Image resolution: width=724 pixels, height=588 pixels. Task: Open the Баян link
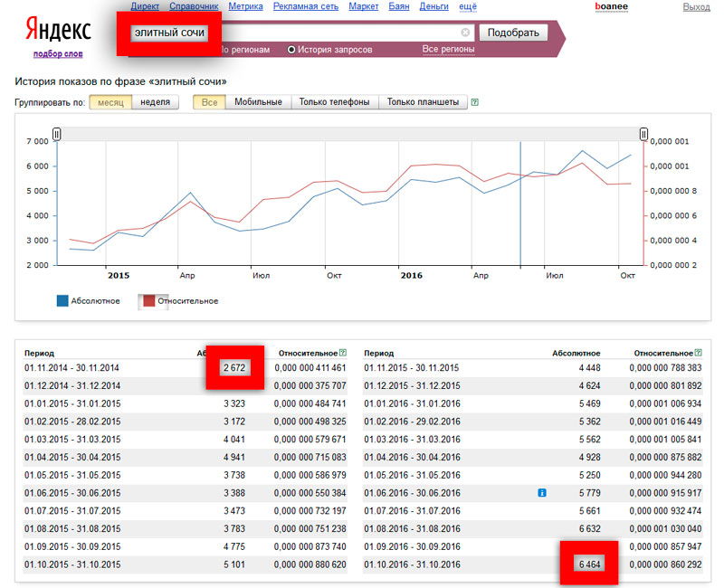coord(399,6)
